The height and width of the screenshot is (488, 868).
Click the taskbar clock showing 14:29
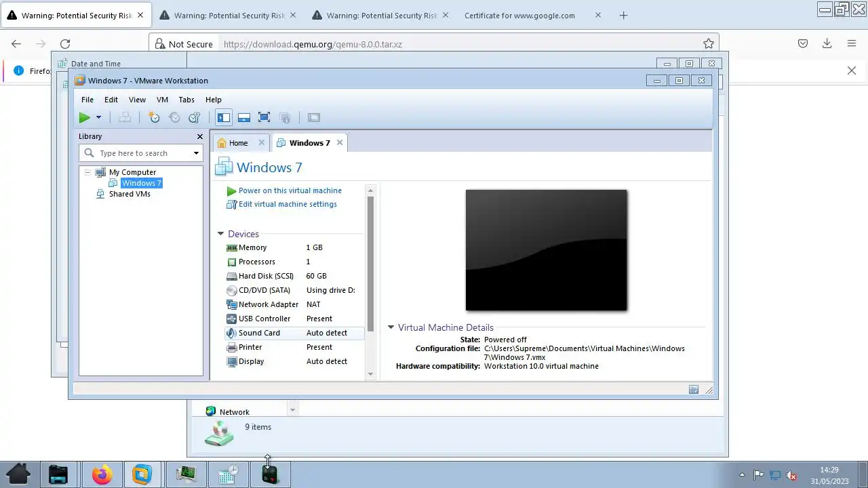pyautogui.click(x=829, y=474)
